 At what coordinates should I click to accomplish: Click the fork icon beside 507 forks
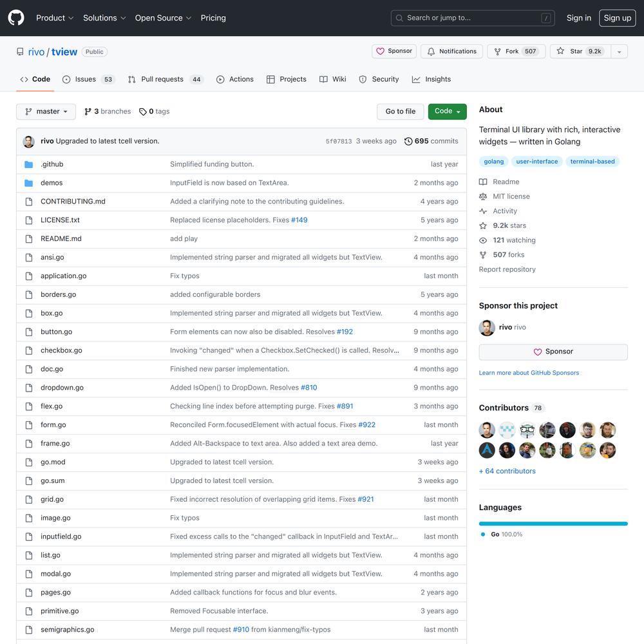(x=483, y=254)
